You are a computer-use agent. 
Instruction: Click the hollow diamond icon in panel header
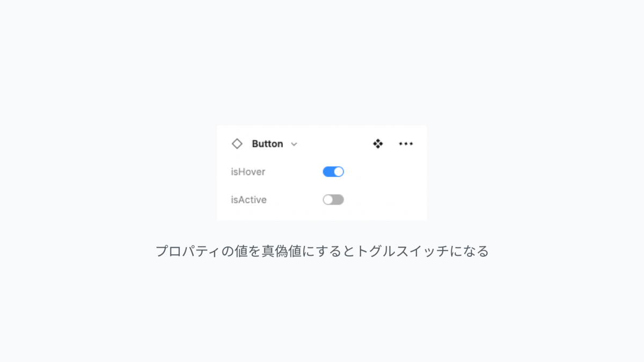click(237, 144)
